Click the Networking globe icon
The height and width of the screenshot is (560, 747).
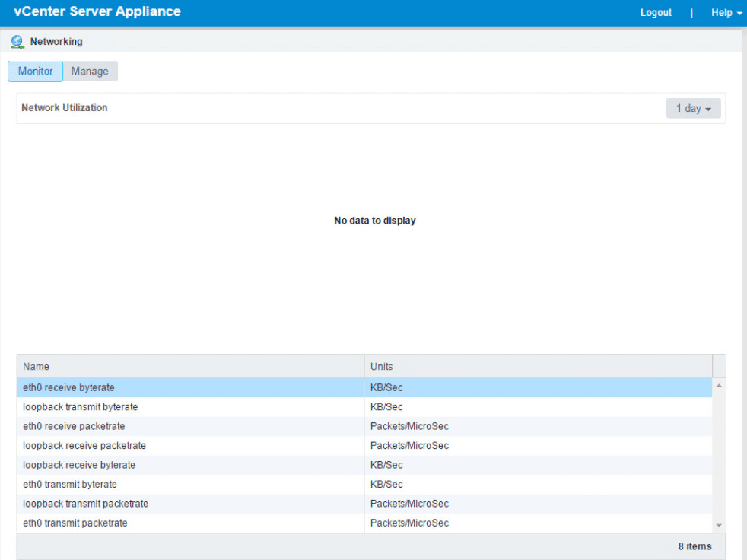tap(17, 42)
